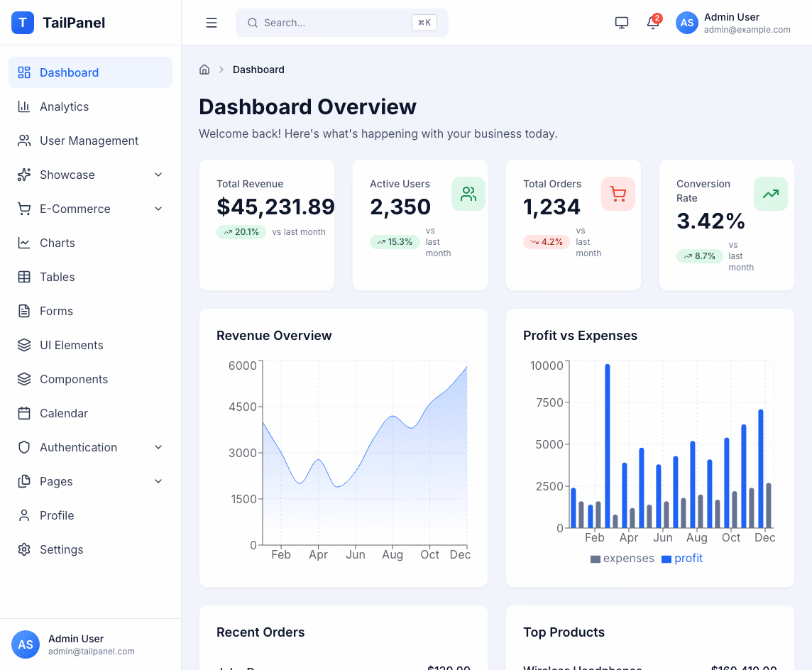
Task: Click the Calendar sidebar icon
Action: click(25, 413)
